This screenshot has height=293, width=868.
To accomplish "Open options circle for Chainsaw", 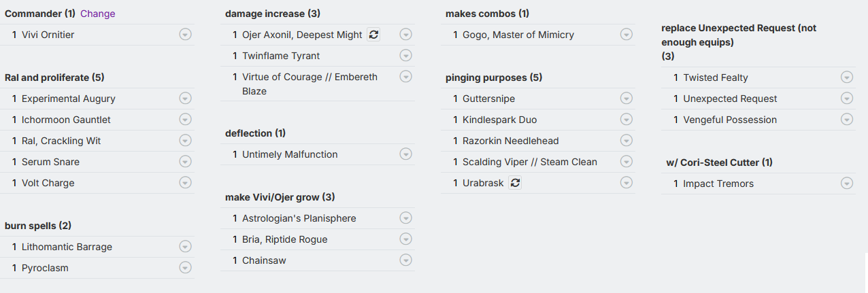I will coord(405,260).
